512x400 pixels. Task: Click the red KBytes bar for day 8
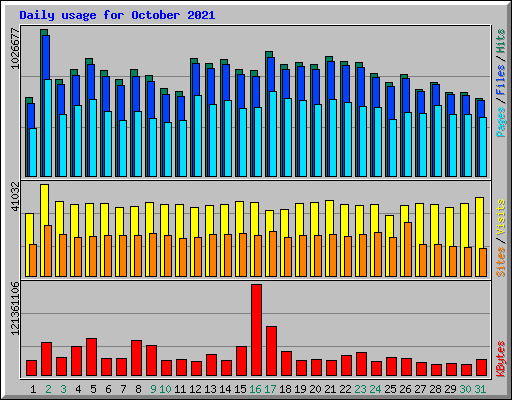point(136,358)
